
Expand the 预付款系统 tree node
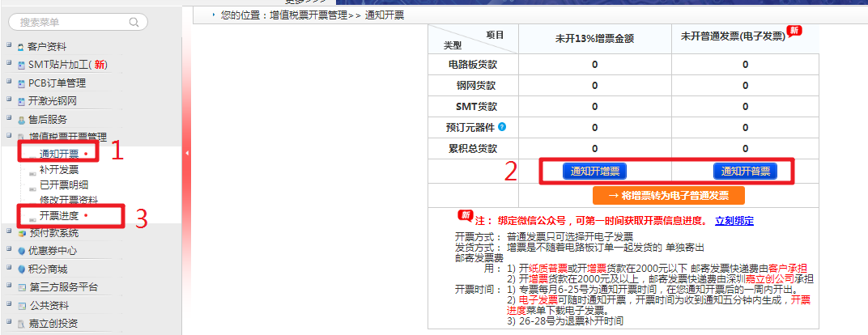(9, 232)
